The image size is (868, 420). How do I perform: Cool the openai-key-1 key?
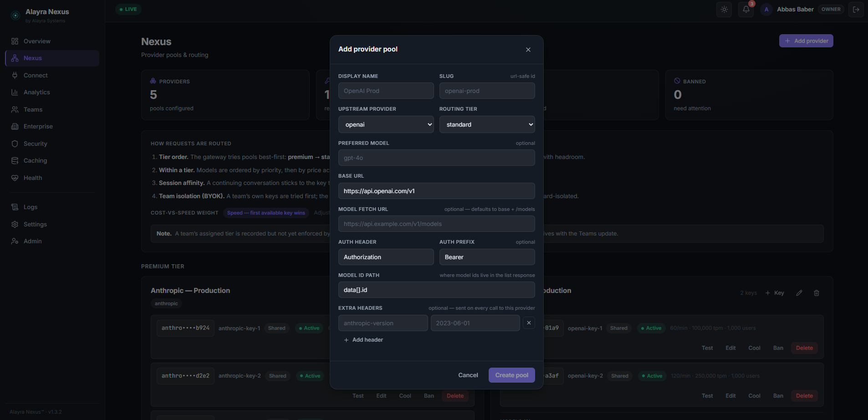754,348
